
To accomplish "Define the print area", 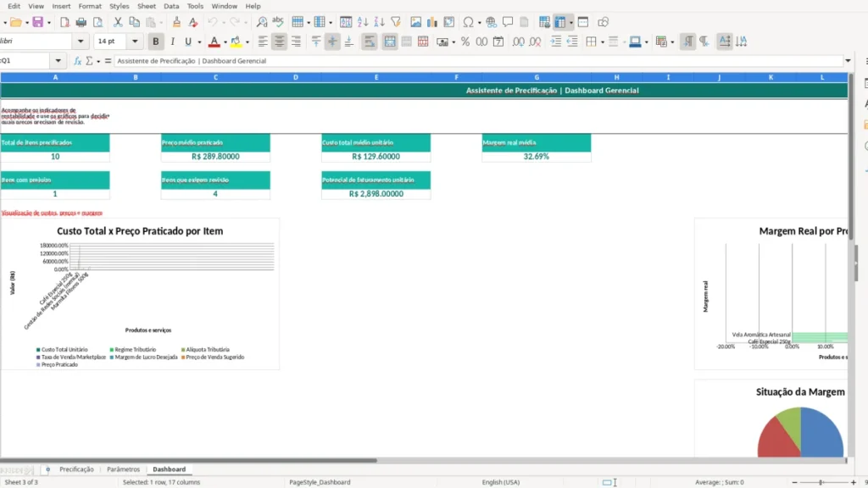I will [x=544, y=22].
